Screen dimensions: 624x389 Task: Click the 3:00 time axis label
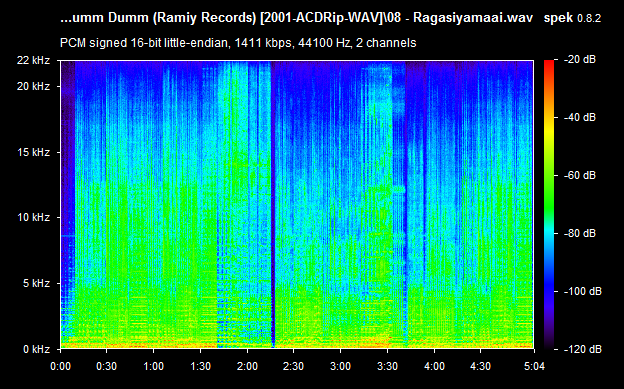[340, 366]
